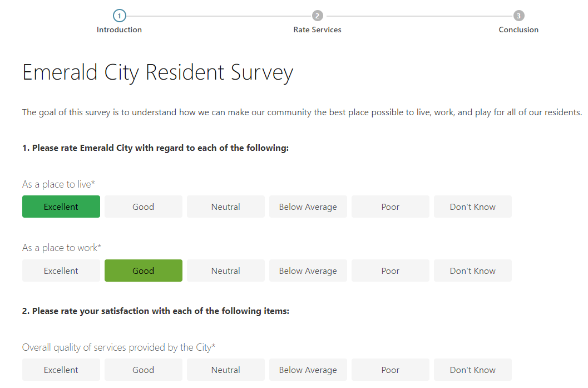
Task: Click the Emerald City Resident Survey heading
Action: (x=158, y=73)
